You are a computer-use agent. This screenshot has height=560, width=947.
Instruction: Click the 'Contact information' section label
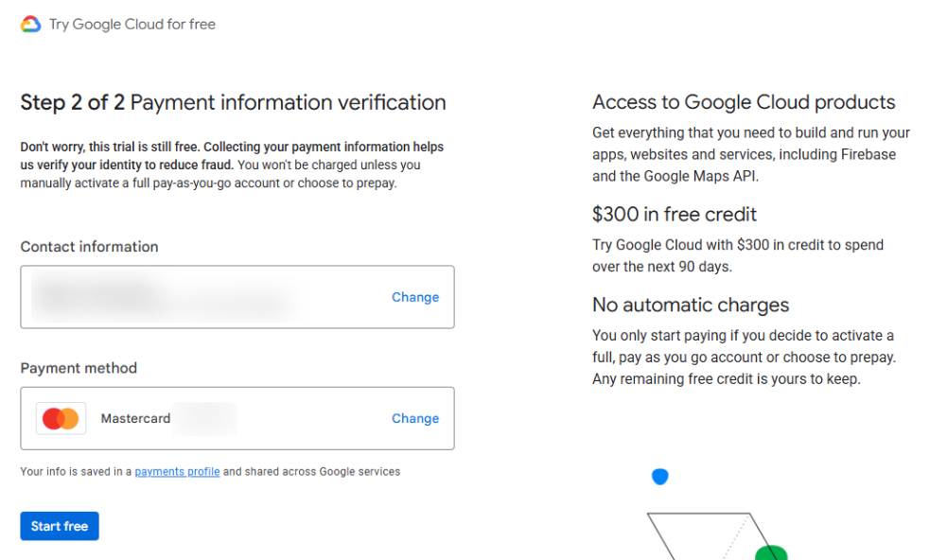click(x=89, y=247)
